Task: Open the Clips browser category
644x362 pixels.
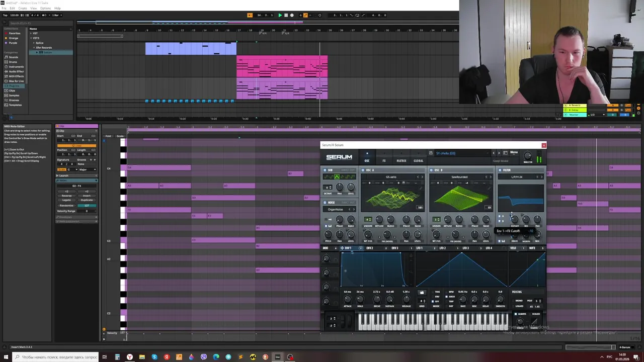Action: [x=12, y=90]
